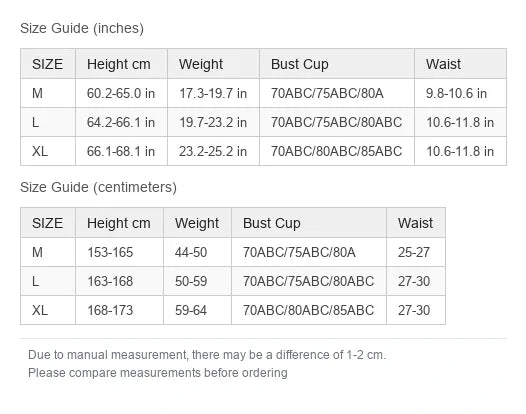Viewport: 526px width, 414px height.
Task: Click 70ABC/80ABC/85ABC in centimeters table
Action: coord(309,310)
